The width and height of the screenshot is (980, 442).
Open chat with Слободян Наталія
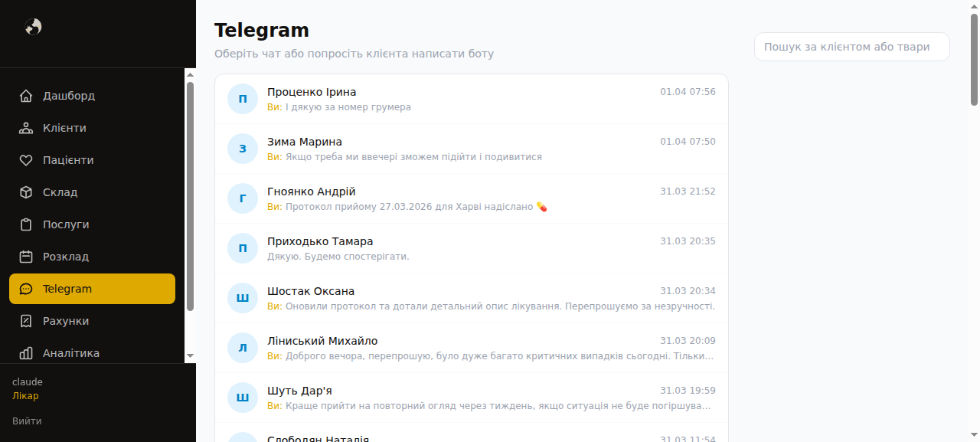(472, 433)
